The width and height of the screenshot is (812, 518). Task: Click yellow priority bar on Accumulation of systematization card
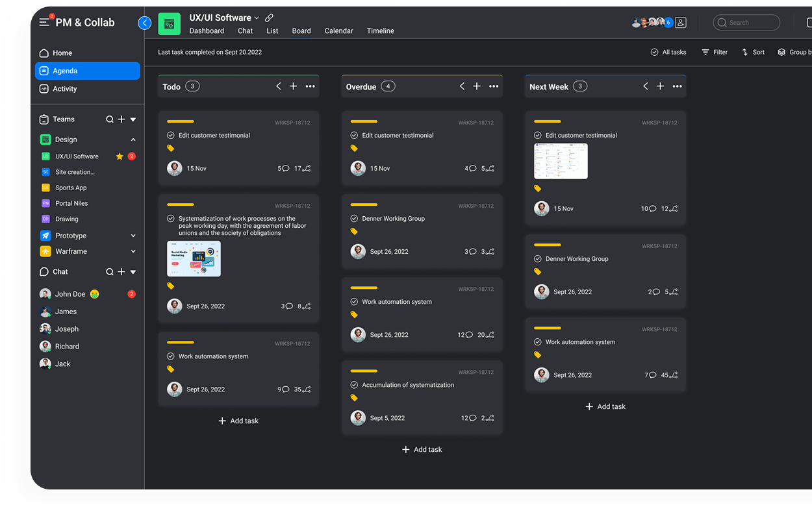pos(364,371)
